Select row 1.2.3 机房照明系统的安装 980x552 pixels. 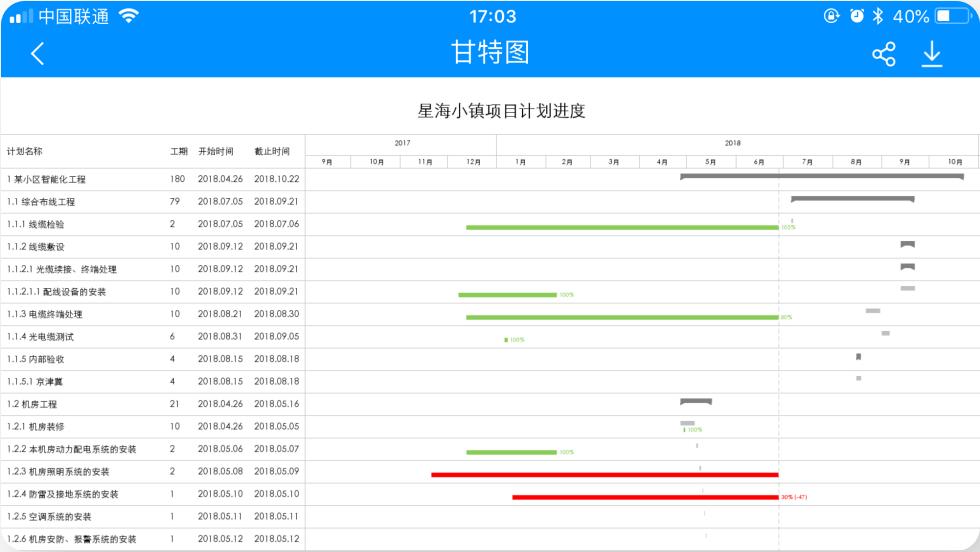tap(490, 472)
